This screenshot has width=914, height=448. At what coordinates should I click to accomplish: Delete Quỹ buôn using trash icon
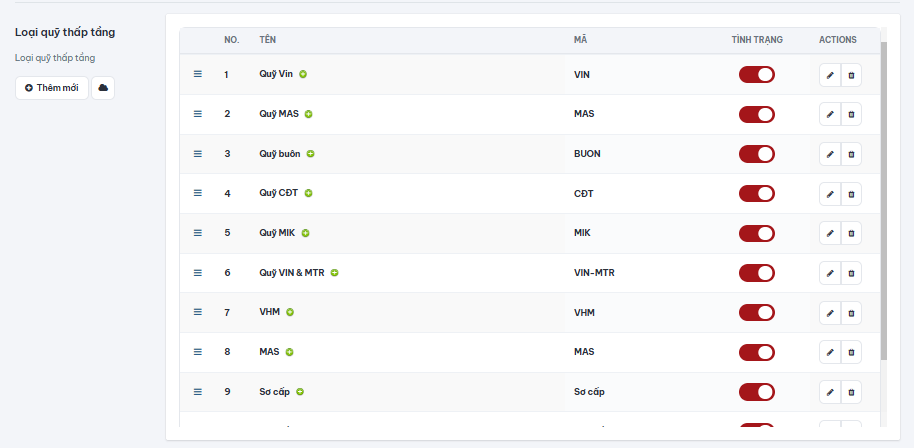[x=851, y=154]
